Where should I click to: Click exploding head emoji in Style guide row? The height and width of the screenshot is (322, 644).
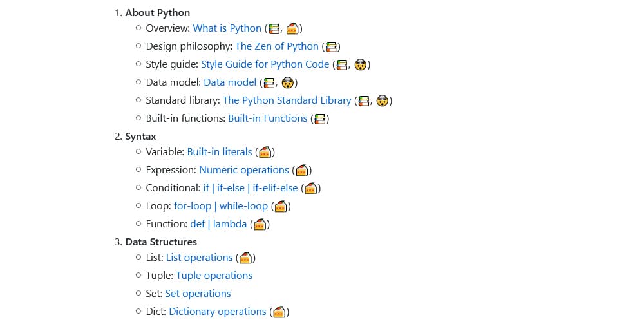click(x=360, y=65)
